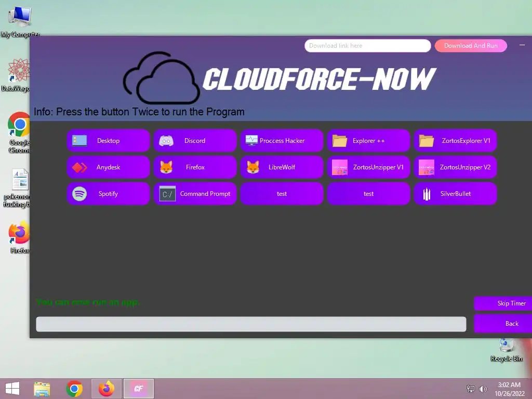Click the Explorer ++ folder icon
The image size is (532, 399).
[x=340, y=140]
